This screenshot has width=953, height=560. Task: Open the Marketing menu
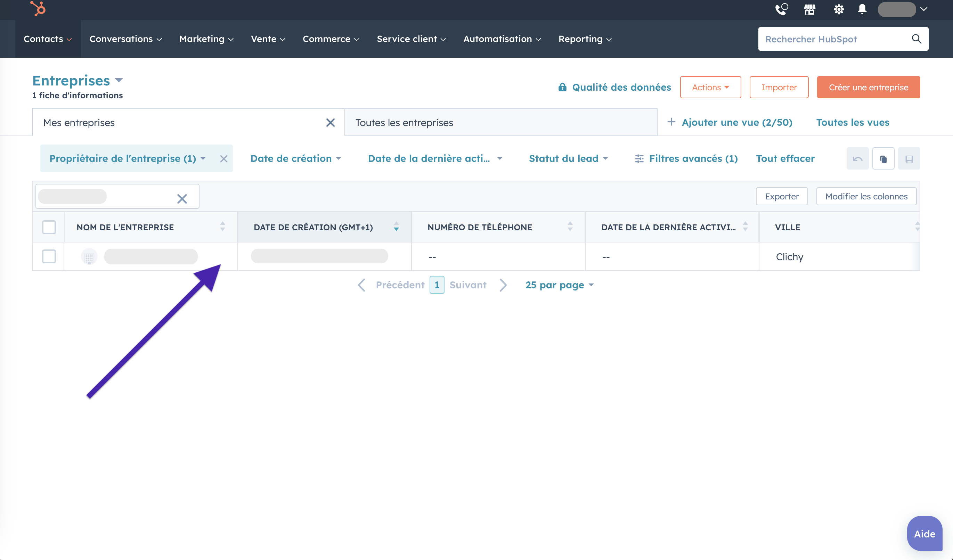tap(206, 39)
